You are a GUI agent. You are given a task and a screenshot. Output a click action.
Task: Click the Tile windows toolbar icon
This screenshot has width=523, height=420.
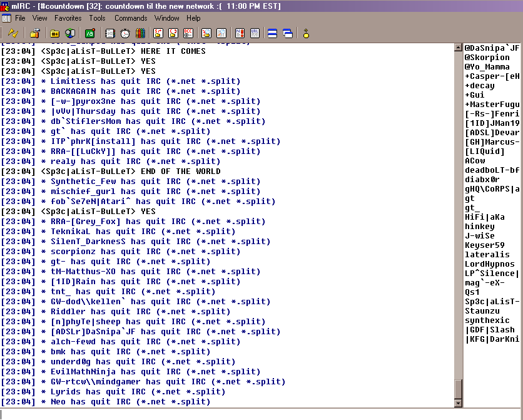pyautogui.click(x=273, y=33)
